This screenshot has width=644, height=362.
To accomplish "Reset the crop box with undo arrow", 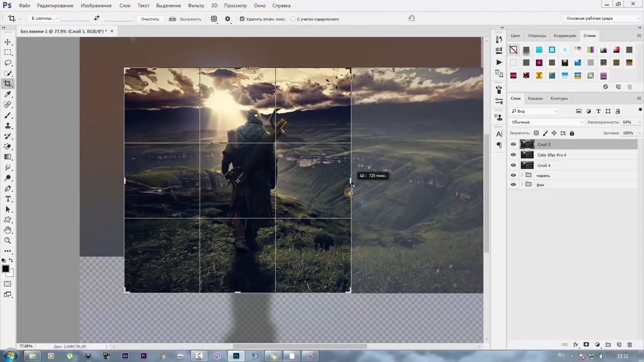I will (x=412, y=19).
